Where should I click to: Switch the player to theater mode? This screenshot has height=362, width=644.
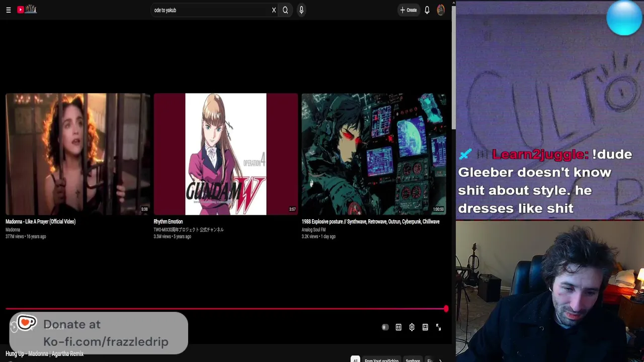coord(425,327)
